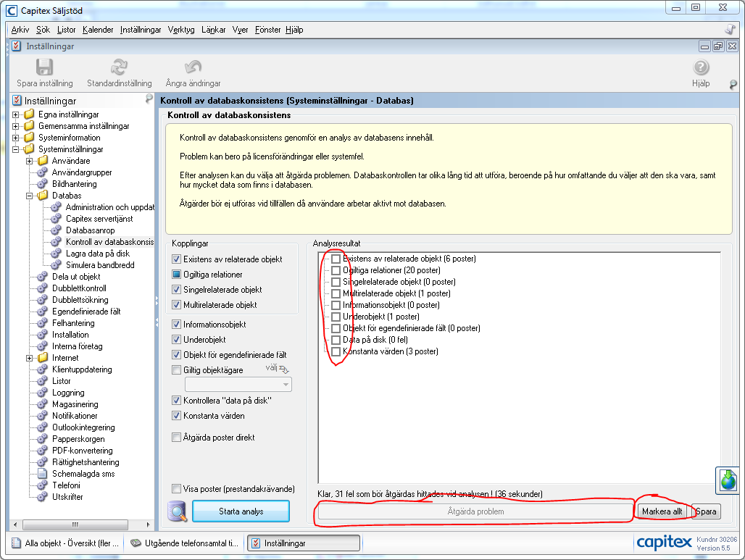The height and width of the screenshot is (560, 745).
Task: Click the Starta analys button
Action: click(x=241, y=511)
